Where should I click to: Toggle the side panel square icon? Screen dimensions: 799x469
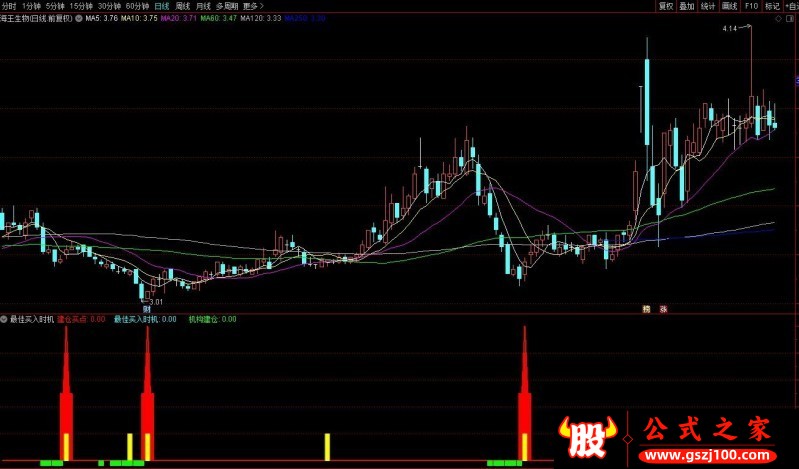point(792,19)
